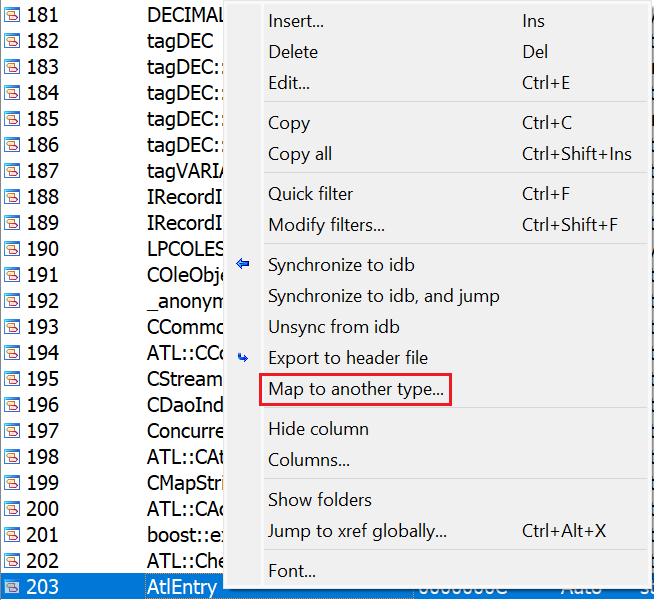Viewport: 654px width, 600px height.
Task: Select Synchronize to idb, and jump
Action: coord(384,296)
